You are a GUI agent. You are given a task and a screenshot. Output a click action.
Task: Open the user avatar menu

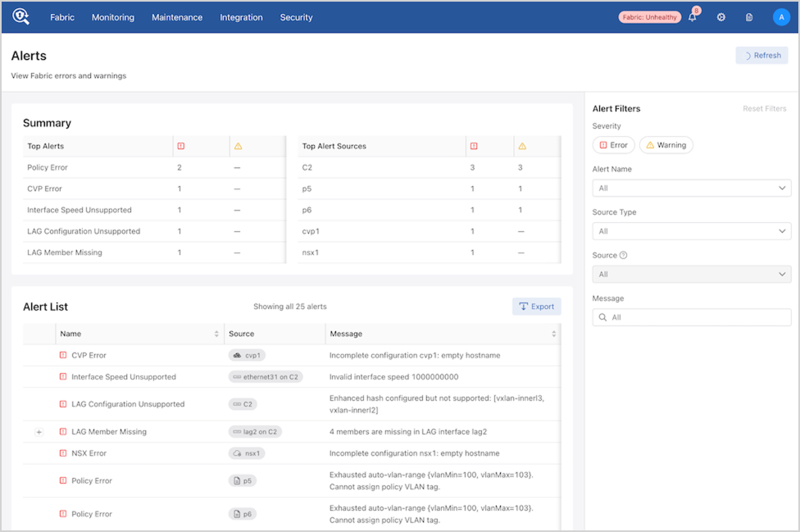[781, 17]
